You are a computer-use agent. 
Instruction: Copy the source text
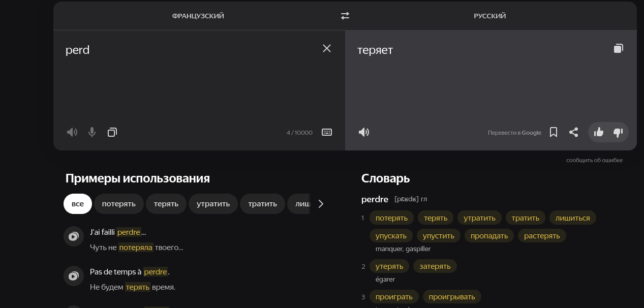pyautogui.click(x=112, y=132)
